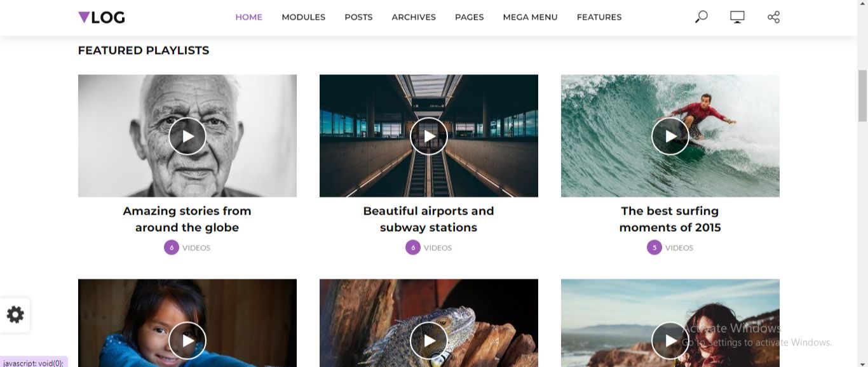Open the ARCHIVES menu
The image size is (868, 367).
pos(414,17)
